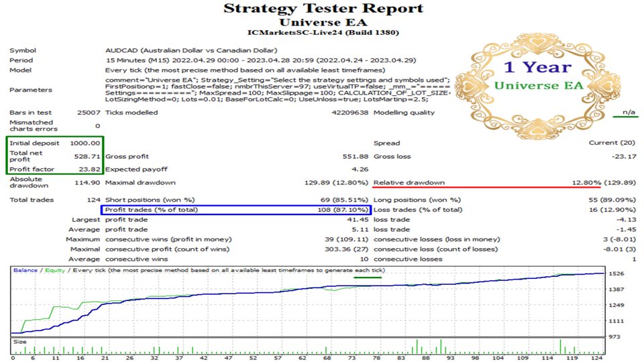Screen dimensions: 644x362
Task: Click the 'Balance' chart legend label
Action: click(25, 270)
